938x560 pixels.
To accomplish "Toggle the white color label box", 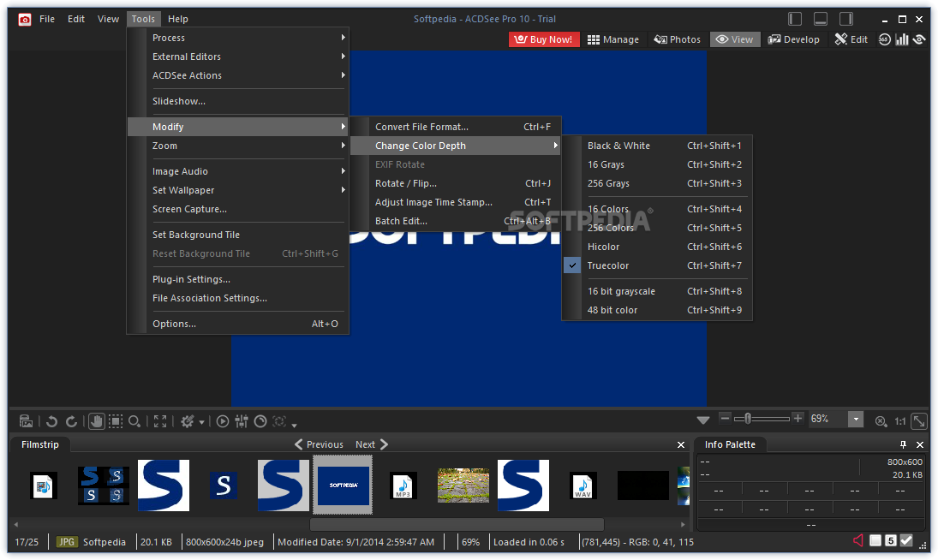I will coord(875,541).
